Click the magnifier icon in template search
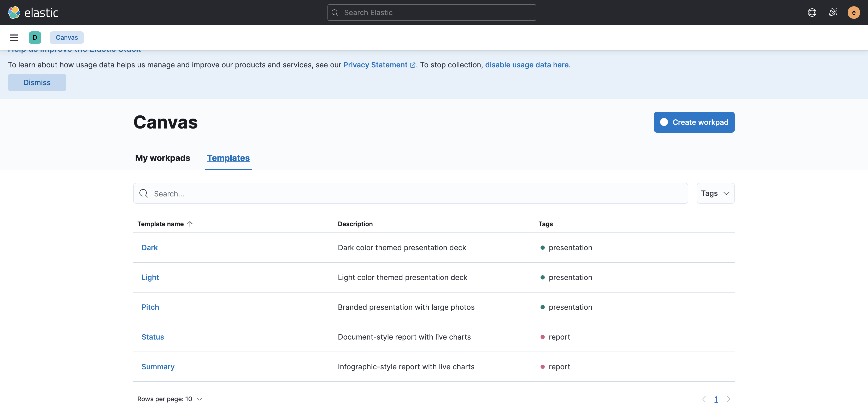868x420 pixels. [144, 193]
